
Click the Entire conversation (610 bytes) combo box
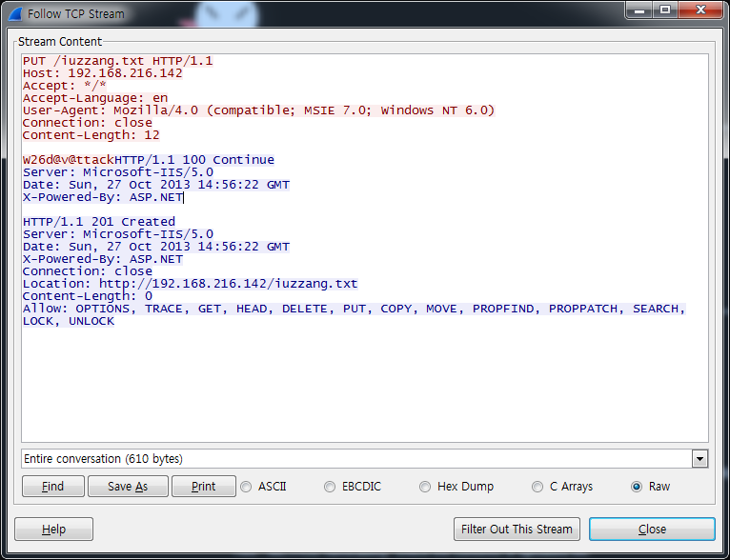[x=365, y=459]
